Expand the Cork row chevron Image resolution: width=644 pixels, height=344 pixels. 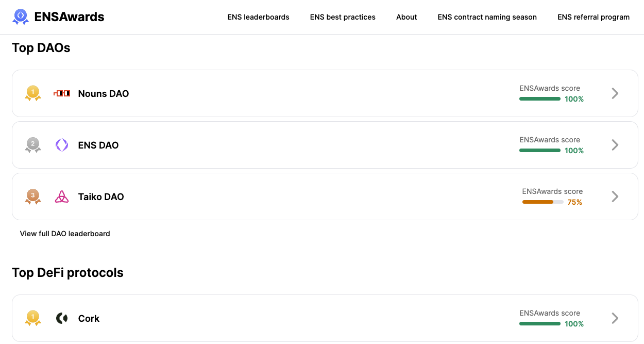[x=614, y=318]
